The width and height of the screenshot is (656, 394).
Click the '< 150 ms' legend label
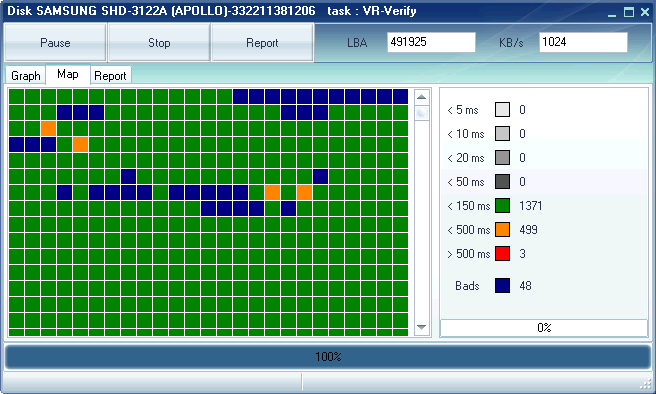469,206
